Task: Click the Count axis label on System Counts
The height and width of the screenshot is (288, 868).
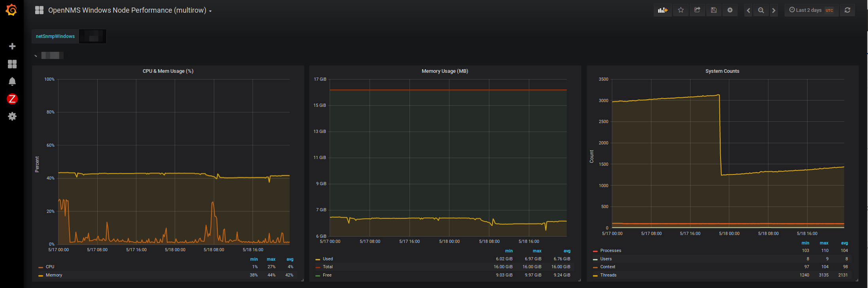Action: pos(592,156)
